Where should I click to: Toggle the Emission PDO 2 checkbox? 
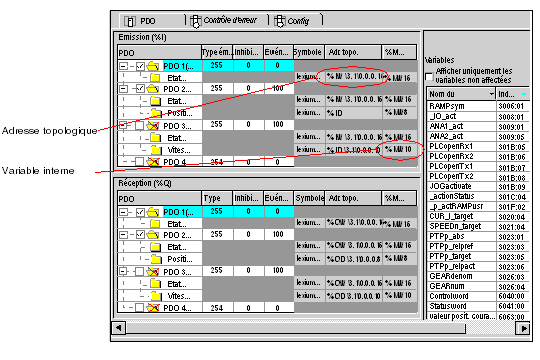pos(140,89)
